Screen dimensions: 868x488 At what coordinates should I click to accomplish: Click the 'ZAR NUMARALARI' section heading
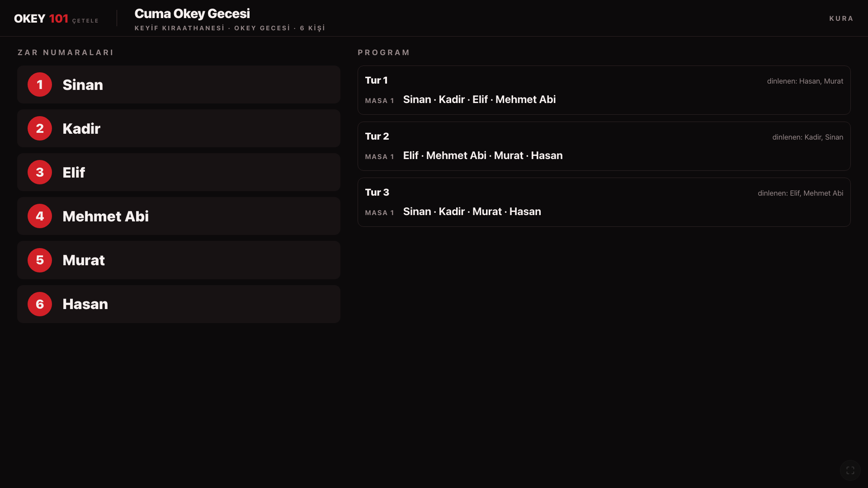click(x=66, y=52)
